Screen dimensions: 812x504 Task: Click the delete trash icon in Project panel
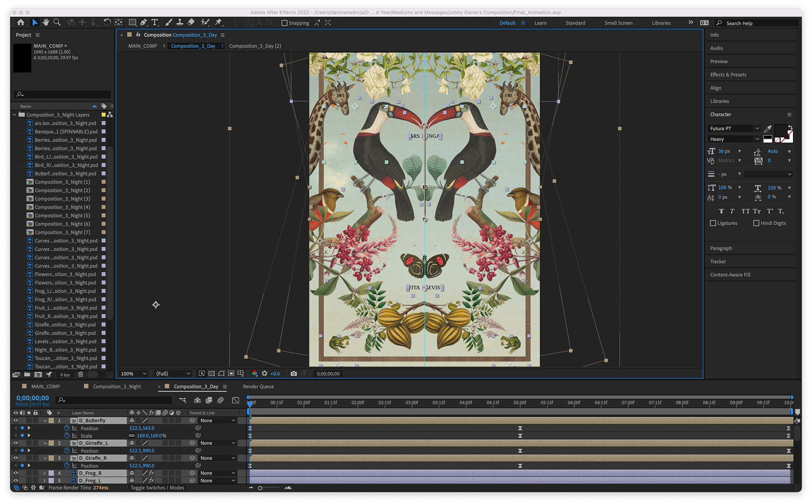80,374
